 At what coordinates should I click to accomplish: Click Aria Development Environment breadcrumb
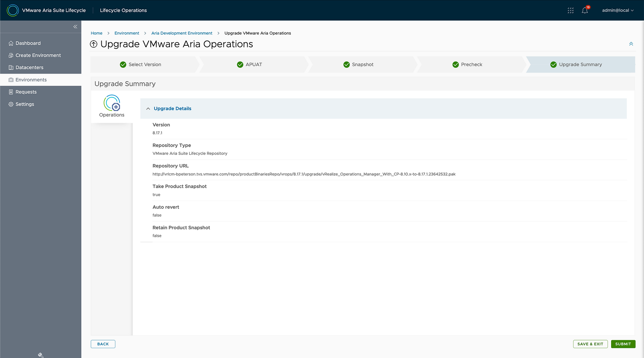click(x=182, y=33)
